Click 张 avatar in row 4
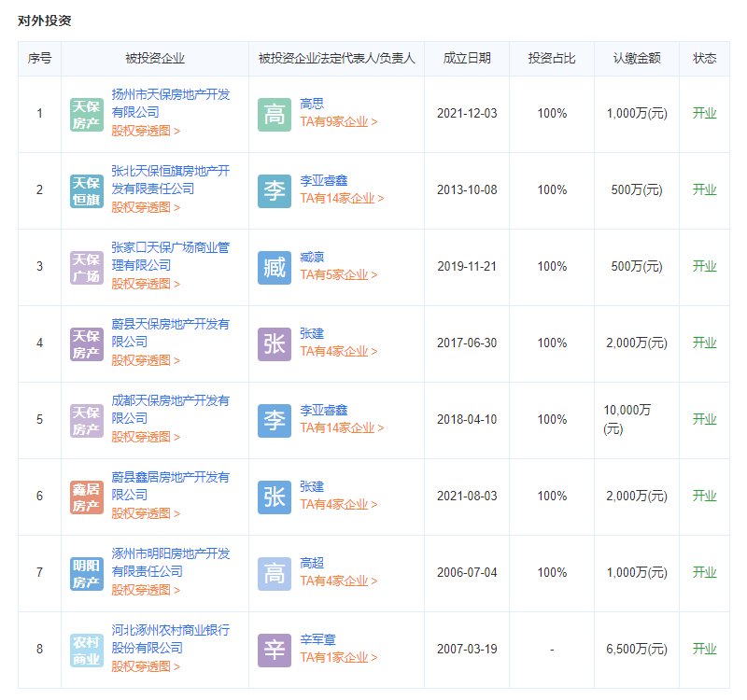 (274, 344)
